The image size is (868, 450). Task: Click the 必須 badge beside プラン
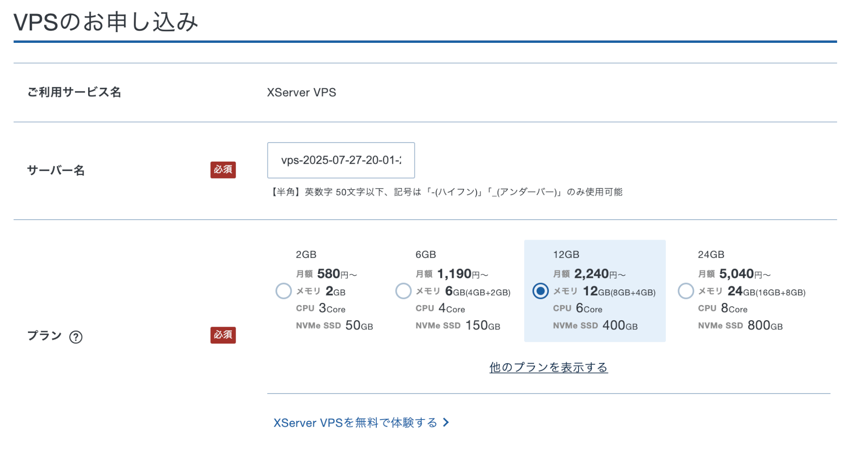pos(223,335)
